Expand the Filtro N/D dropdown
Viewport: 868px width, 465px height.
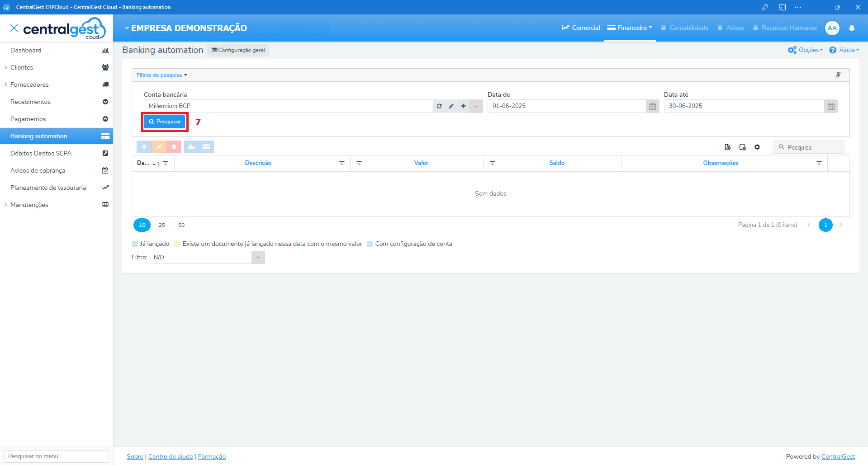(x=258, y=258)
